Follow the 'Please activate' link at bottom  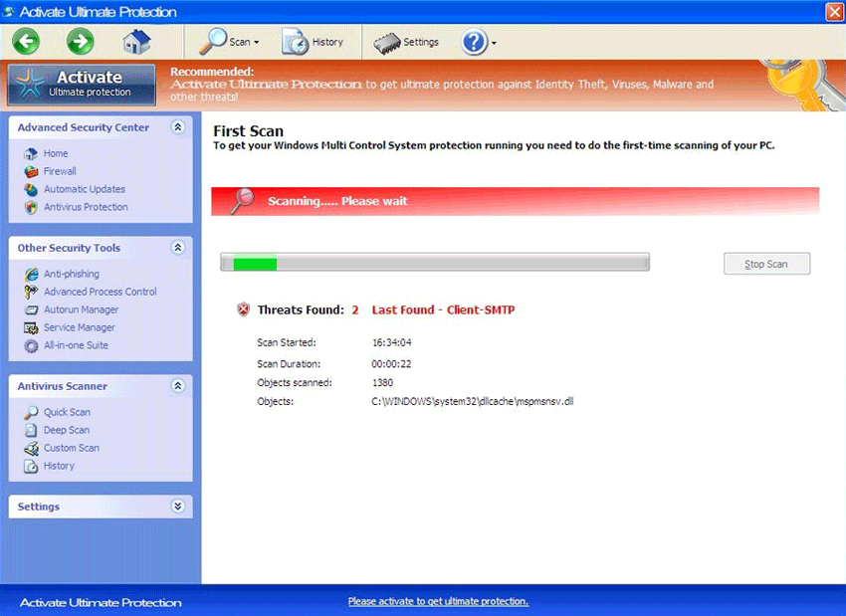click(438, 601)
